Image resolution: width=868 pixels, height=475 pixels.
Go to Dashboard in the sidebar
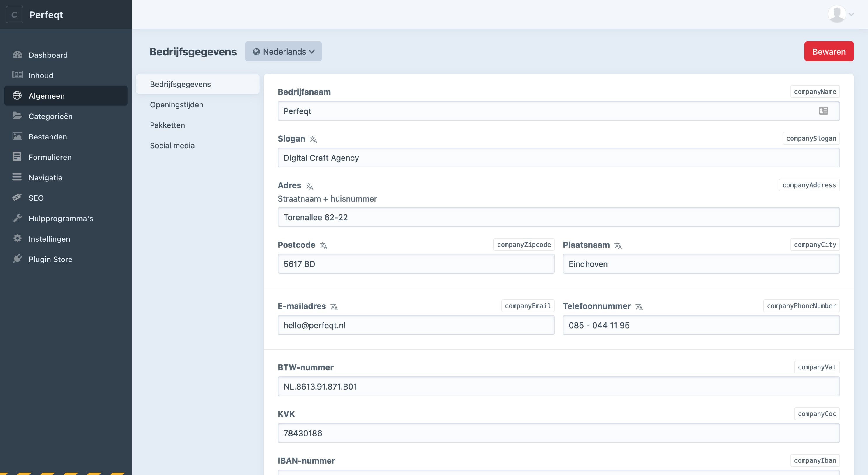click(x=66, y=55)
